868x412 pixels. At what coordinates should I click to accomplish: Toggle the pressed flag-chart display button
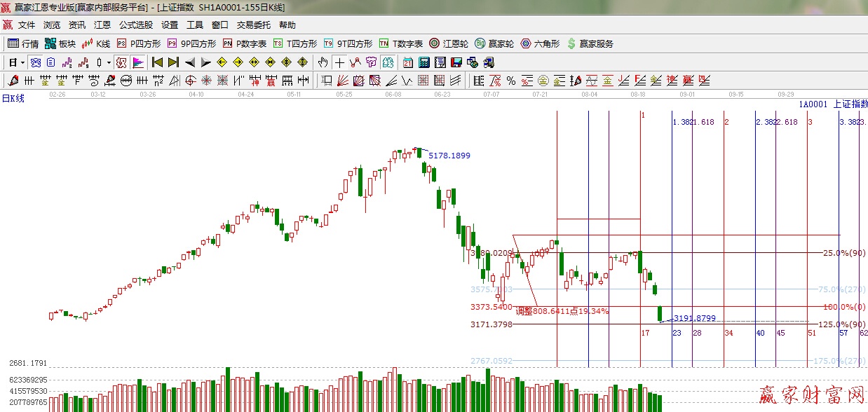137,62
